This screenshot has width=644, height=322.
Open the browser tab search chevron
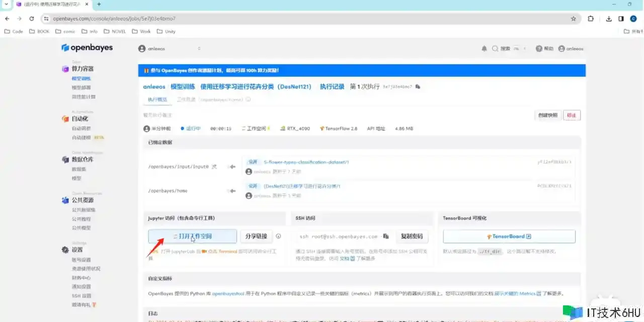coord(6,4)
